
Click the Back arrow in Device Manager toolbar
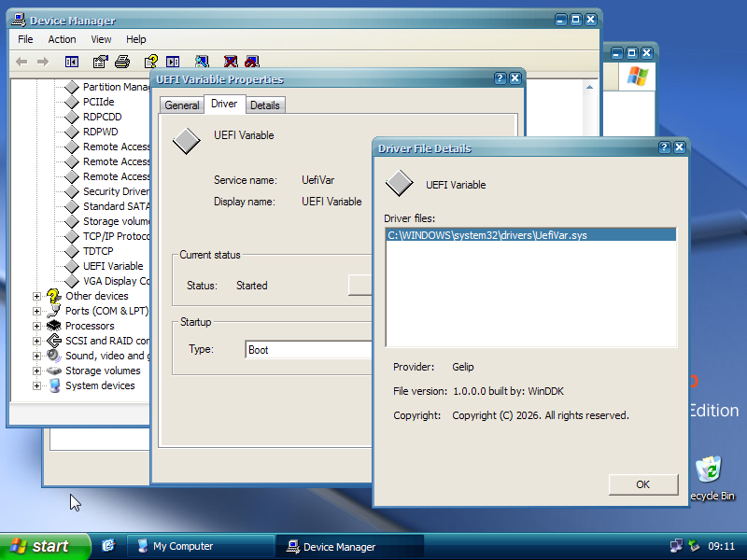[x=21, y=62]
